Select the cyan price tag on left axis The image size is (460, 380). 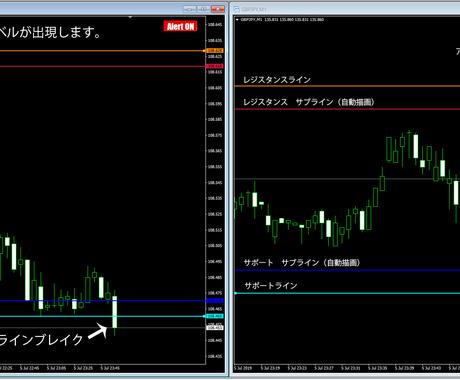click(215, 316)
